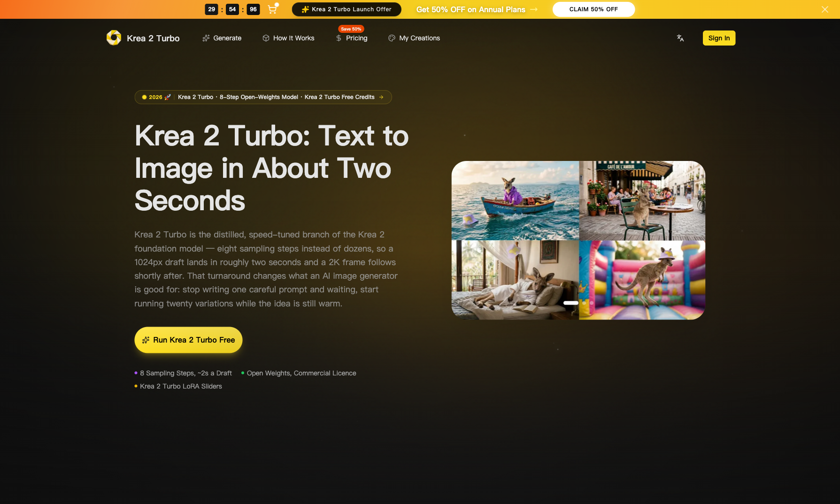Click the main headline 'Krea 2 Turbo: Text to Image'
This screenshot has height=504, width=840.
[x=271, y=168]
